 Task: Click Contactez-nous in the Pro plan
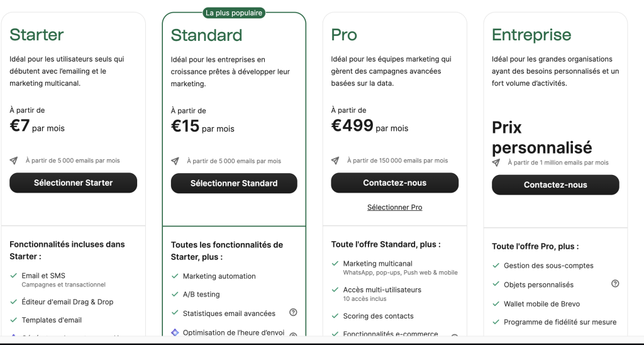tap(394, 183)
